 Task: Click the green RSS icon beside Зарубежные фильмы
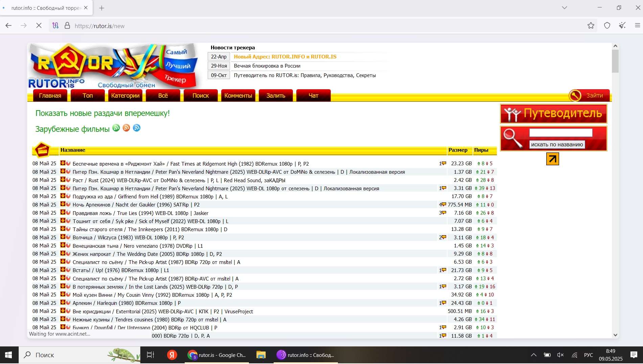coord(116,128)
